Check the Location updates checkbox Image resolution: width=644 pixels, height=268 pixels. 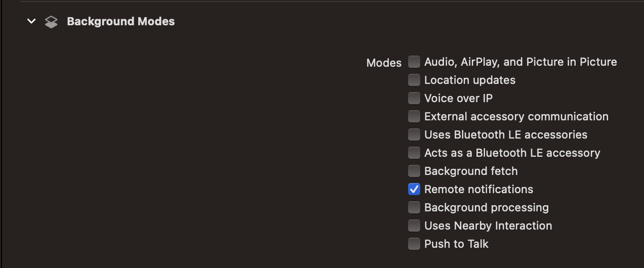[x=414, y=80]
